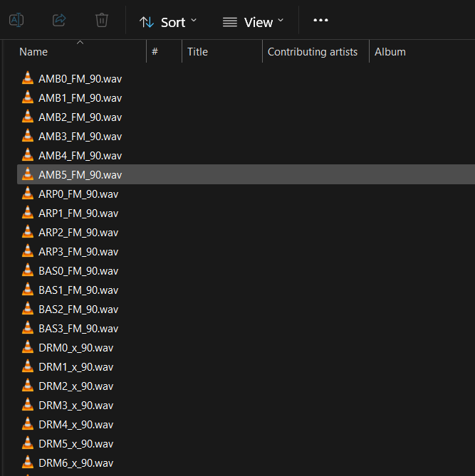Click the VLC icon of DRM3_x_90.wav
This screenshot has height=476, width=475.
click(x=28, y=404)
